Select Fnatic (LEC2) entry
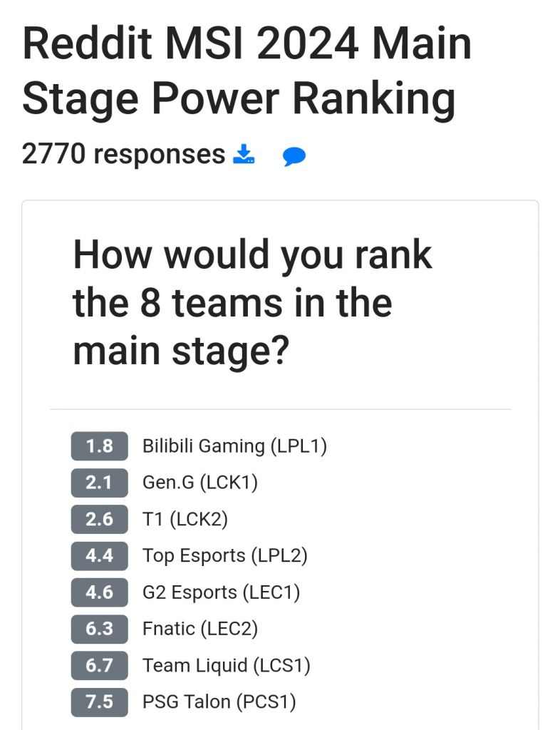 point(200,629)
